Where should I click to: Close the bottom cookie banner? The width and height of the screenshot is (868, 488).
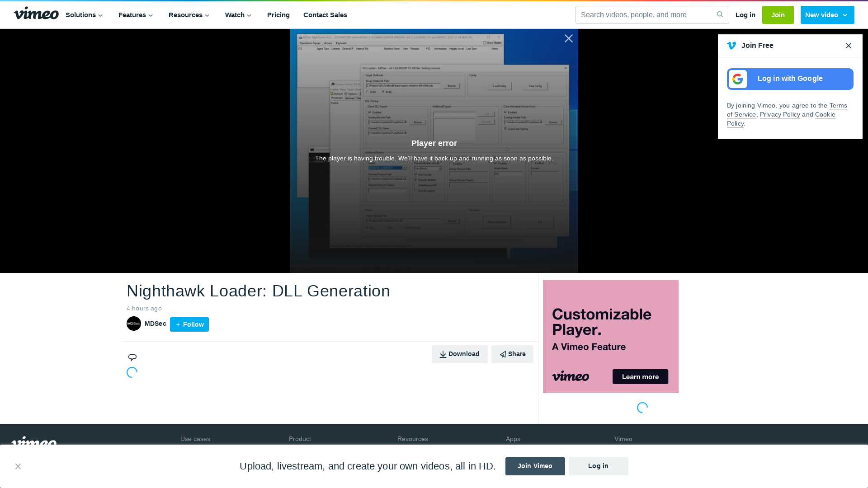point(17,467)
